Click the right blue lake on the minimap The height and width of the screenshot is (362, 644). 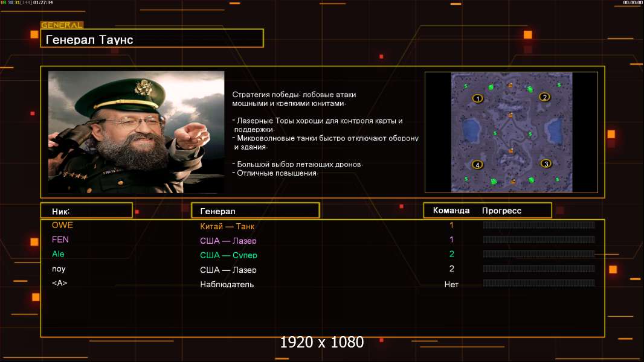pos(553,127)
